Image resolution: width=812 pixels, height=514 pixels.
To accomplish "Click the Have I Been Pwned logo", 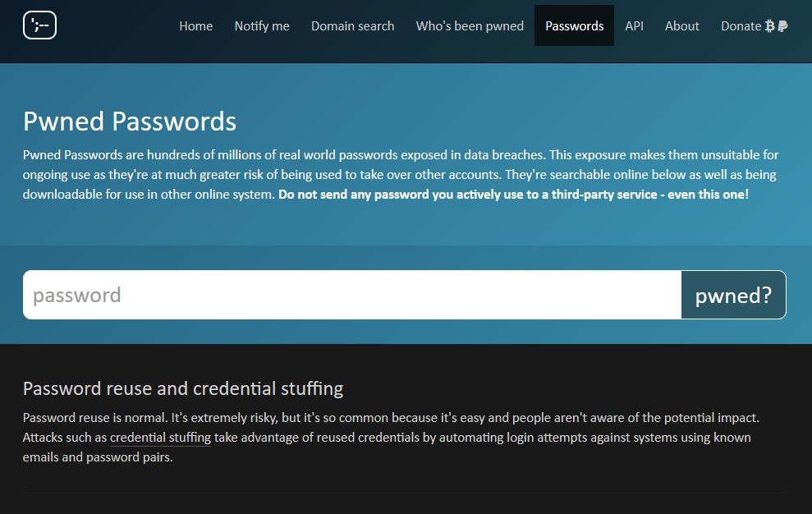I will pyautogui.click(x=39, y=25).
